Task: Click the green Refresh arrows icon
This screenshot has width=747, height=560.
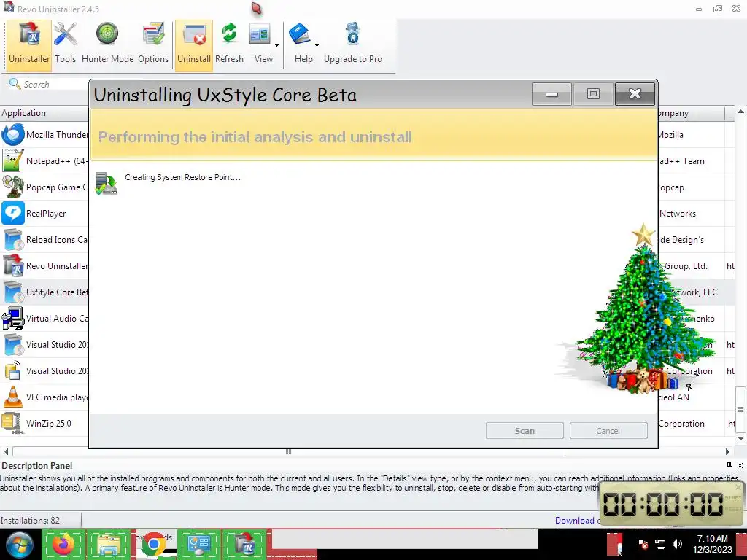Action: pyautogui.click(x=229, y=34)
